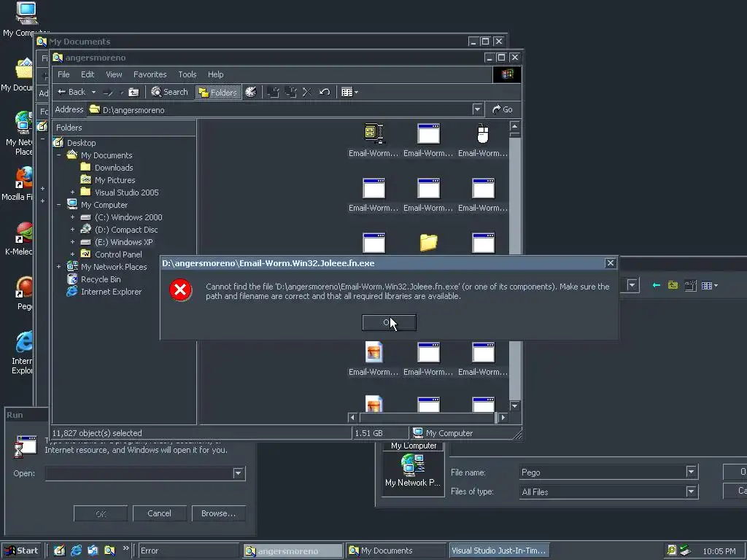Open the File menu
747x560 pixels.
tap(63, 74)
